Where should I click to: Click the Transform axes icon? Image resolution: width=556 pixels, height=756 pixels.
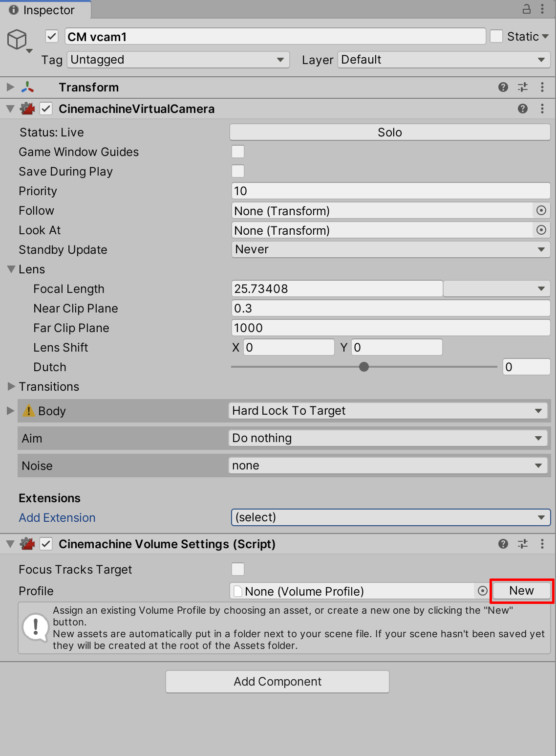[x=28, y=87]
